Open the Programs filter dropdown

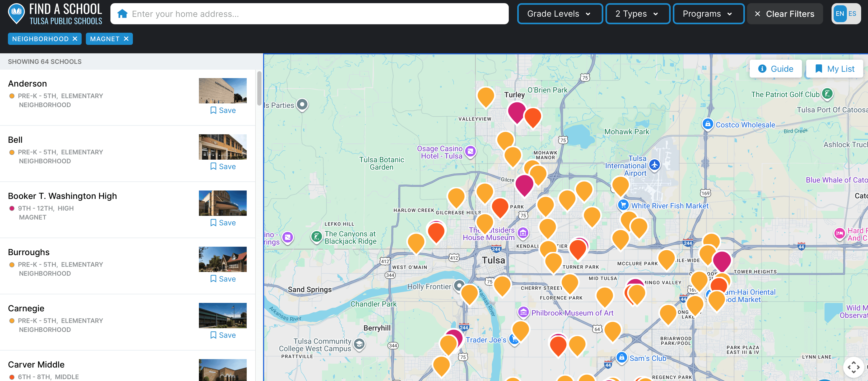coord(708,14)
